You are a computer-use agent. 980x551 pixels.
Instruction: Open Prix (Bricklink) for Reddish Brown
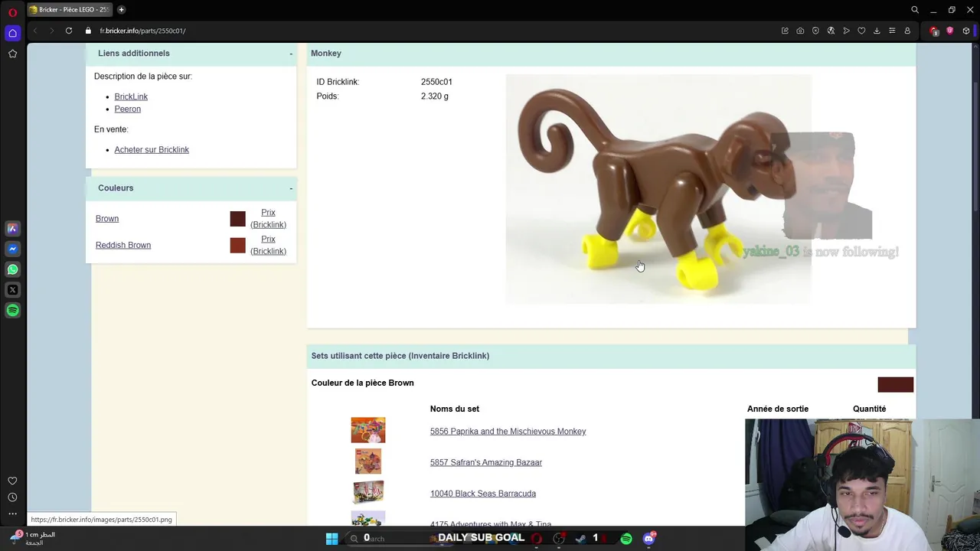pos(268,245)
